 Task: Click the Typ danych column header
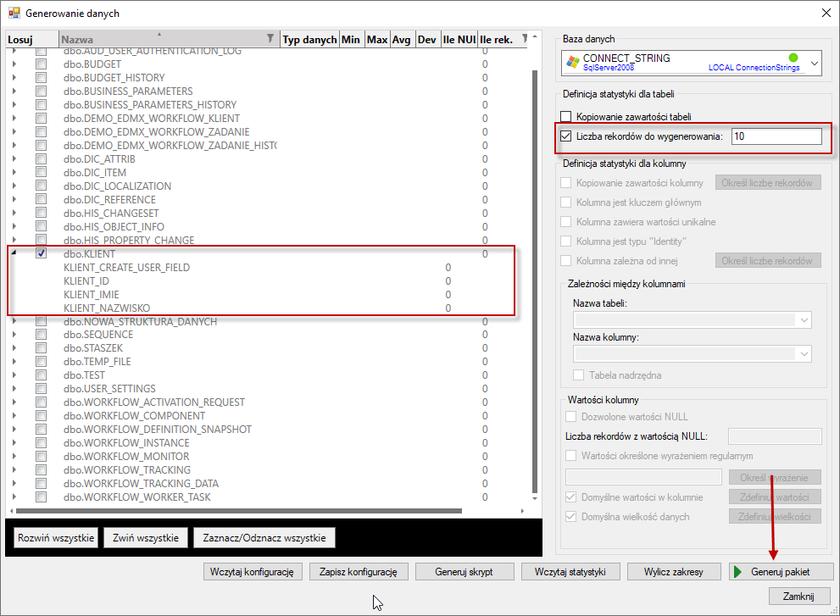point(309,39)
